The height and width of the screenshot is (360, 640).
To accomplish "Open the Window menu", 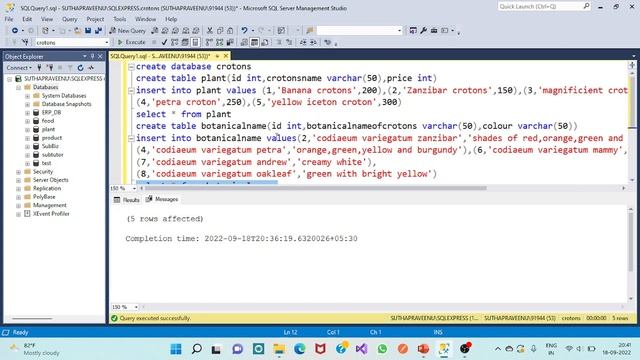I will (145, 19).
